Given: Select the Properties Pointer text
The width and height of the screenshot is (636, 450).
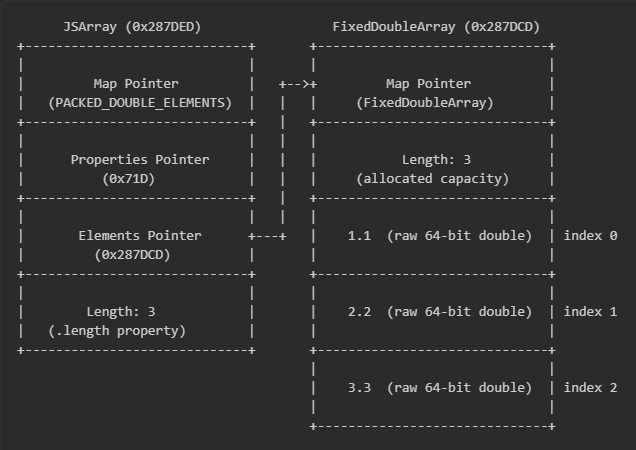Looking at the screenshot, I should [x=139, y=159].
